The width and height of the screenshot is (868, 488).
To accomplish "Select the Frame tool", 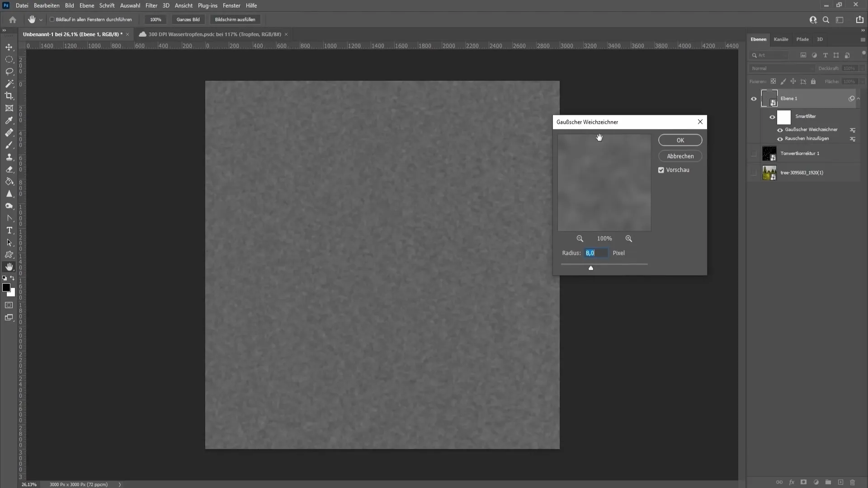I will pos(9,108).
